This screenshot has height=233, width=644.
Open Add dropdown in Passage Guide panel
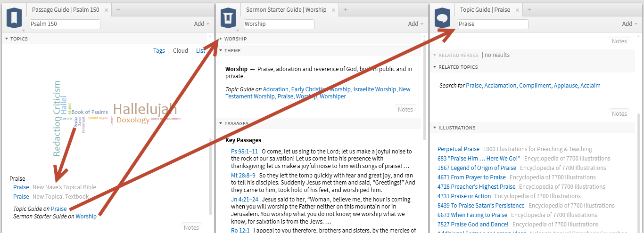tap(201, 24)
